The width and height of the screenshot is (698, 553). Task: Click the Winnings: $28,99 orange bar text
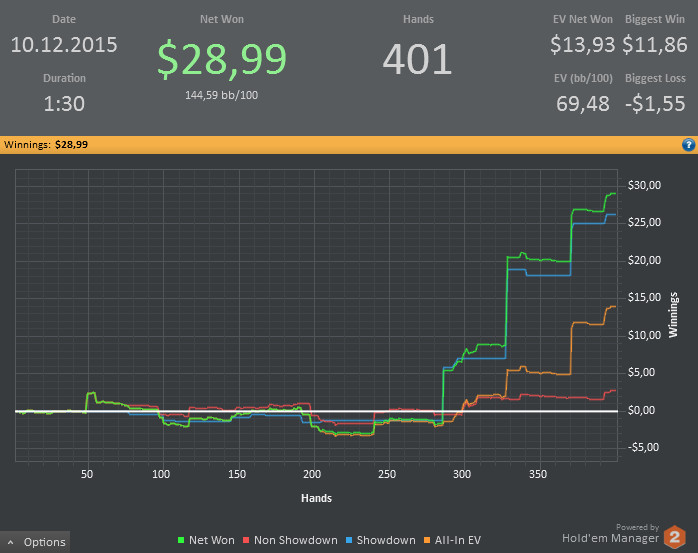point(46,145)
